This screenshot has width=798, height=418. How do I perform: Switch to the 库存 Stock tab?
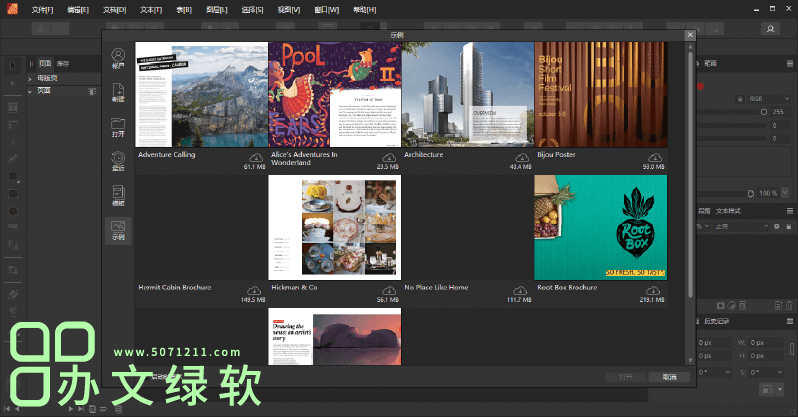coord(63,64)
